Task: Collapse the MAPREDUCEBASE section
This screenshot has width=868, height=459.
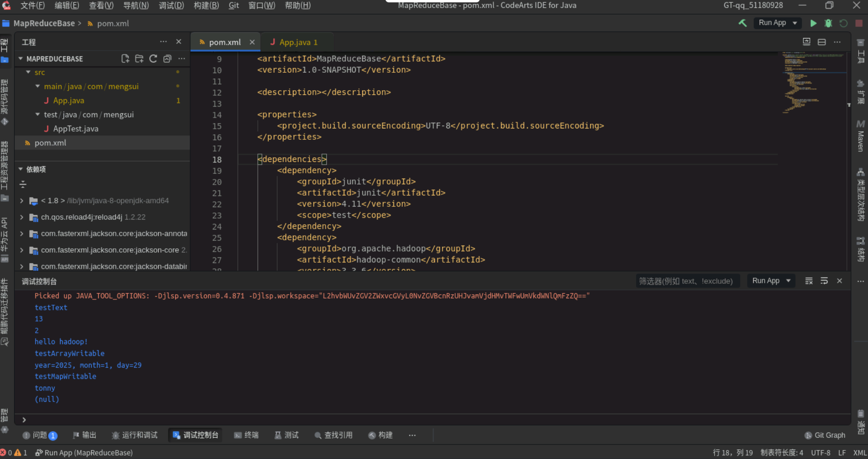Action: (x=21, y=59)
